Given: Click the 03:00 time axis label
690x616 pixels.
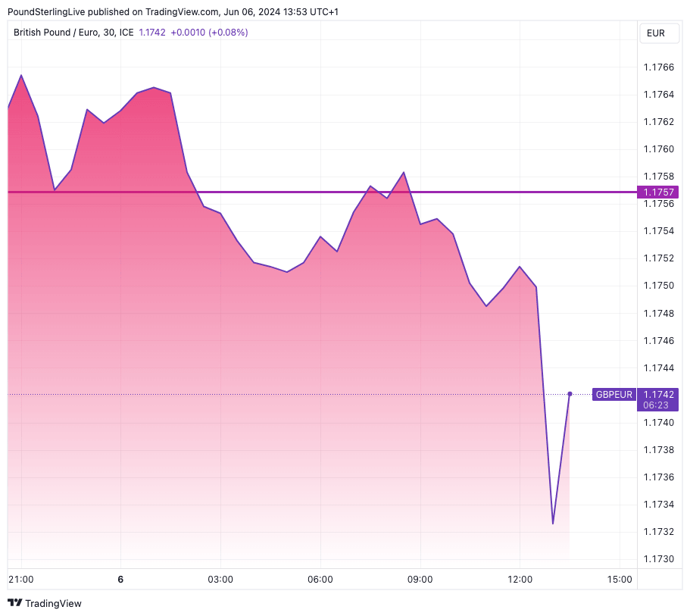Looking at the screenshot, I should 220,580.
